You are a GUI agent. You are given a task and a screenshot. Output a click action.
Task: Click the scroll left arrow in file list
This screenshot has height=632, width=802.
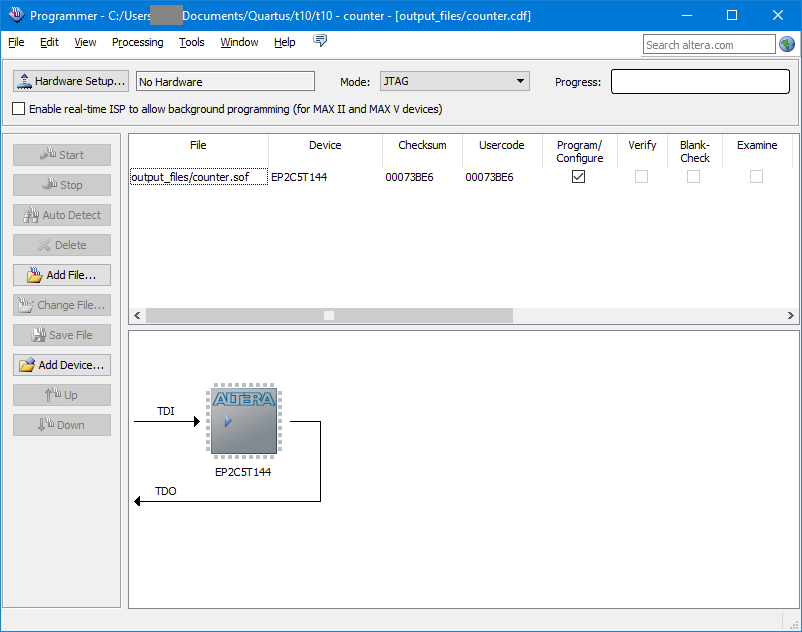137,315
